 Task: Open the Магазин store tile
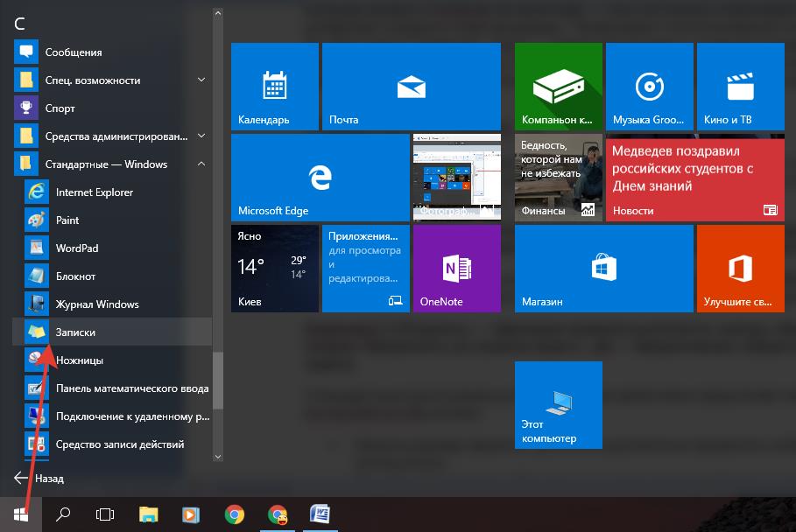coord(604,269)
